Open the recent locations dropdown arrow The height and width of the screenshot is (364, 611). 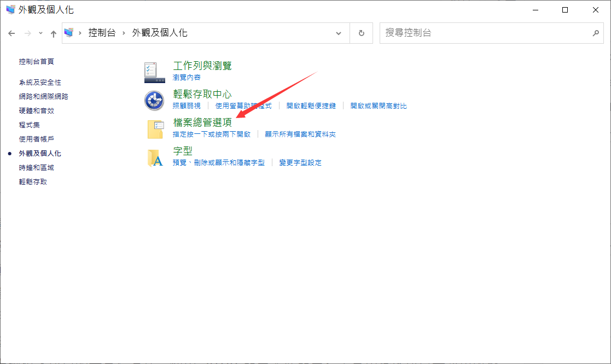click(x=40, y=33)
